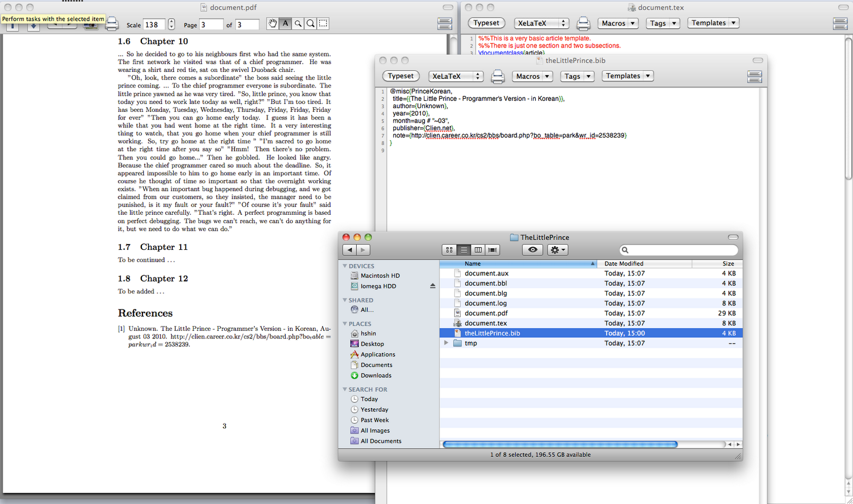Choose the rectangular selection tool in PDF toolbar

click(323, 23)
